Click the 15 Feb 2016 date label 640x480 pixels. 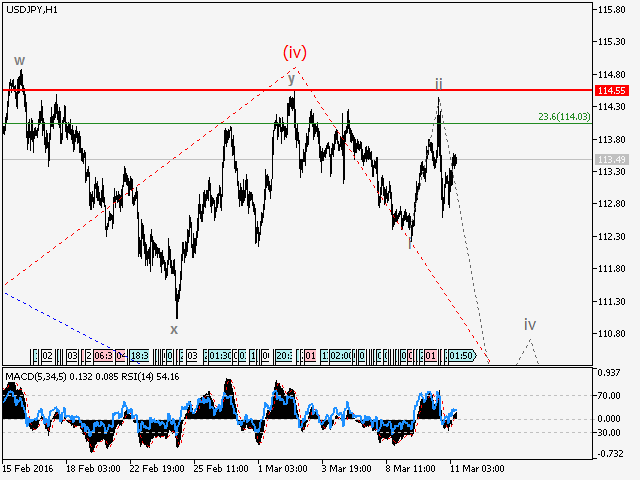click(27, 469)
